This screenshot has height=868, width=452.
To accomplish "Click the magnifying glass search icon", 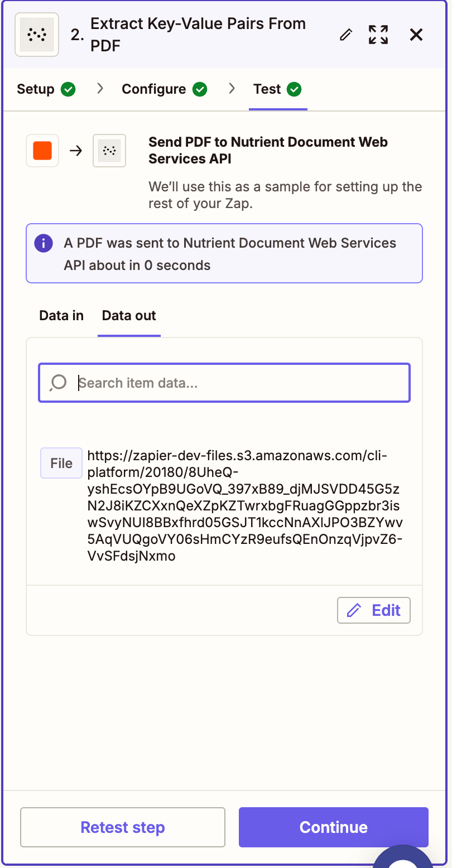I will [57, 383].
